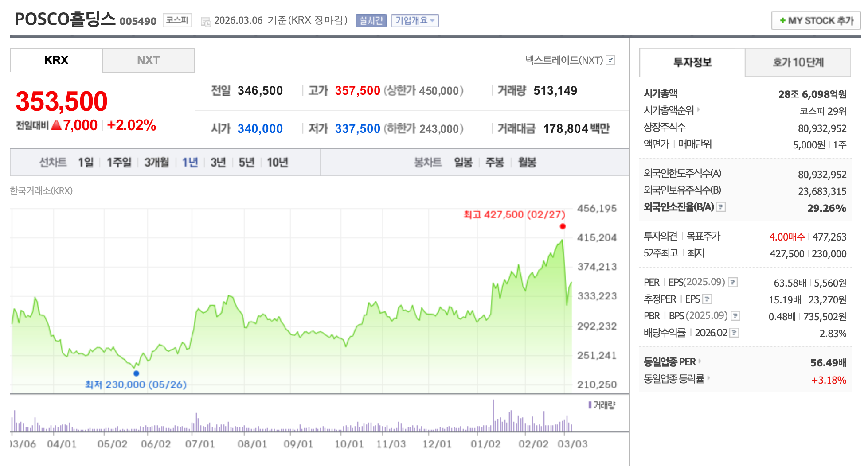Viewport: 868px width, 466px height.
Task: Click the help icon beside 외국인소진율(B/A)
Action: pos(721,207)
